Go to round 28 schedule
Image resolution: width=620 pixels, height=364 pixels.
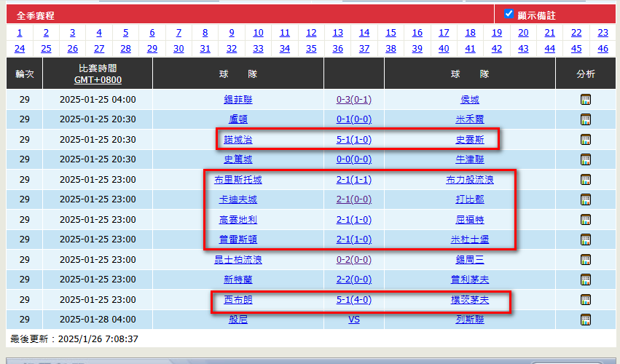[125, 49]
